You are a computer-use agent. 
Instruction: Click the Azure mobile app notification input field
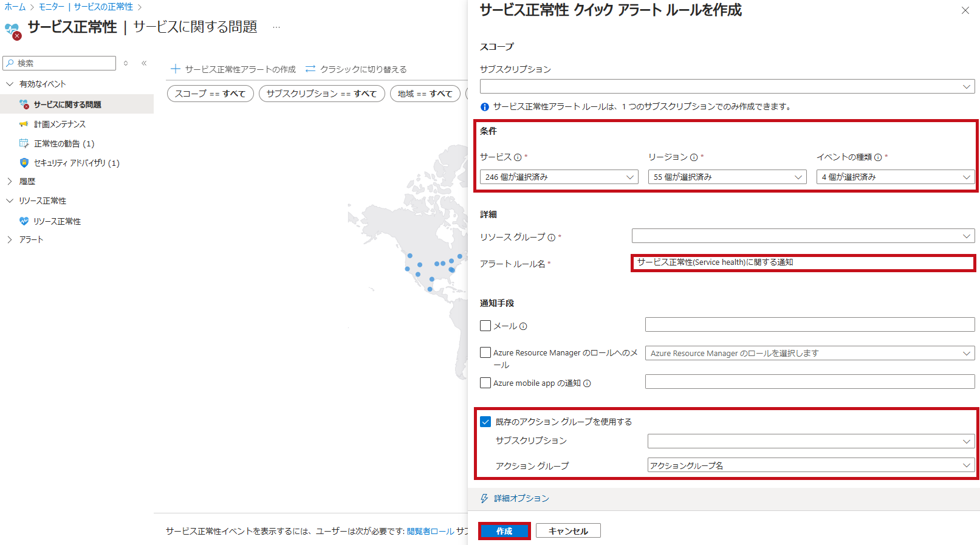pyautogui.click(x=810, y=382)
